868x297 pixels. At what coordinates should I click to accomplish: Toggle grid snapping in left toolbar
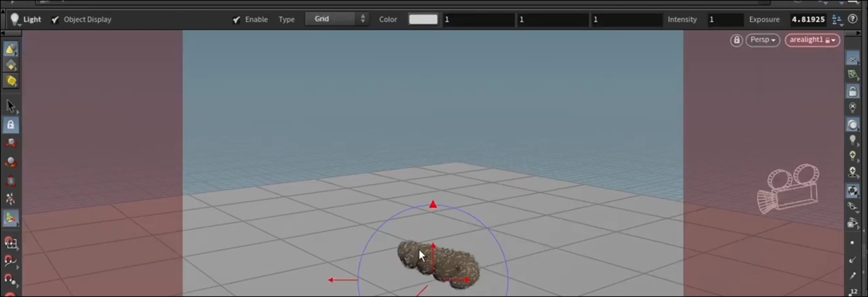coord(11,244)
